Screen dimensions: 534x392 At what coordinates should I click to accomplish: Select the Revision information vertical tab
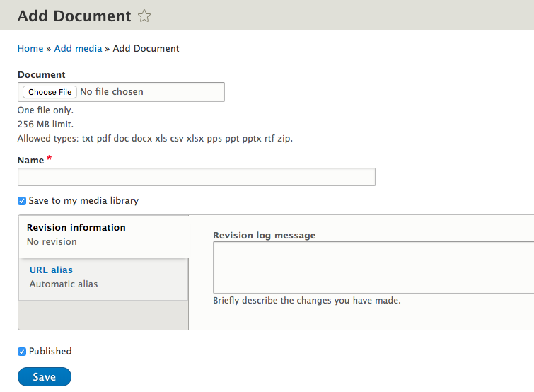click(76, 228)
